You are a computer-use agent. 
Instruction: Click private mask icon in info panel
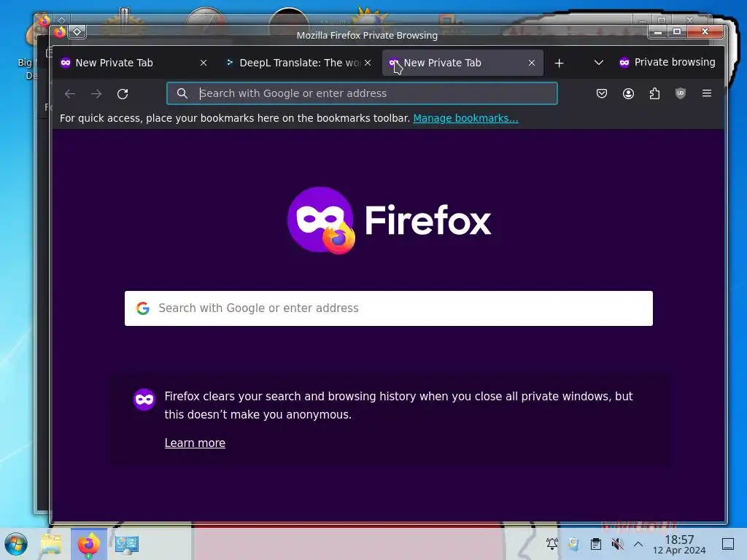pyautogui.click(x=144, y=400)
